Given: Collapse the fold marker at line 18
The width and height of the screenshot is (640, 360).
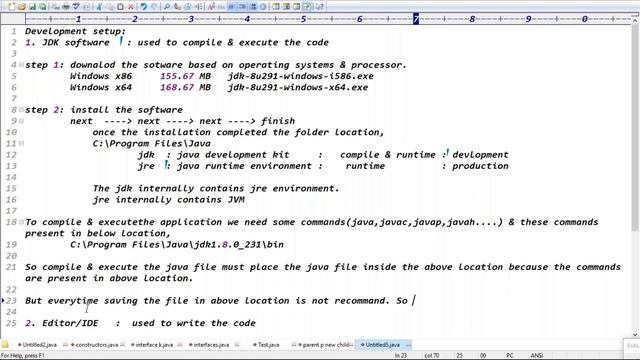Looking at the screenshot, I should click(x=21, y=222).
